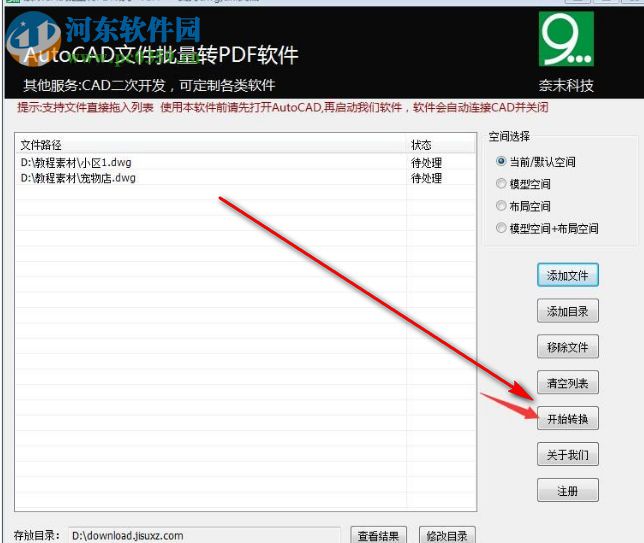Click the 添加文件 button
This screenshot has width=644, height=543.
click(568, 275)
